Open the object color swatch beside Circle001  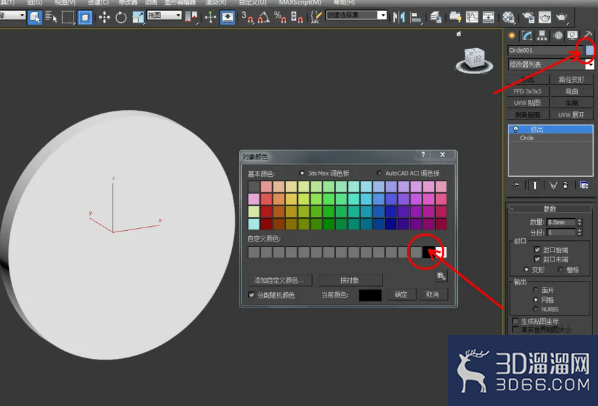tap(590, 50)
